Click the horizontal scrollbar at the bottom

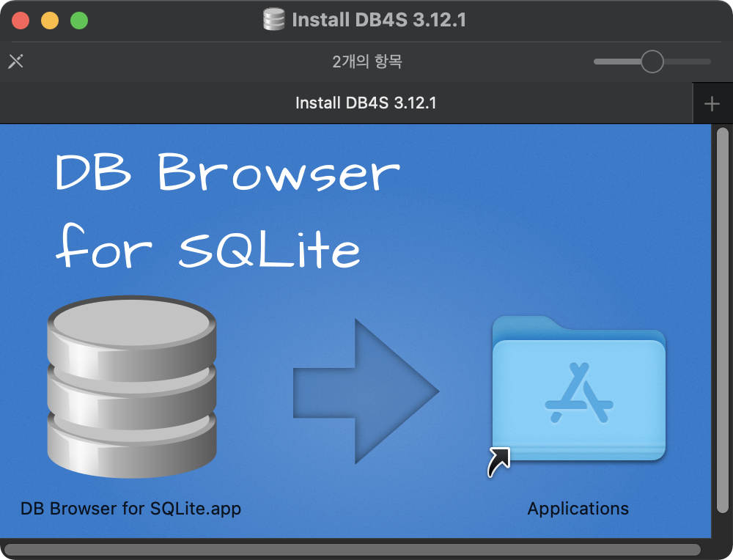click(353, 549)
